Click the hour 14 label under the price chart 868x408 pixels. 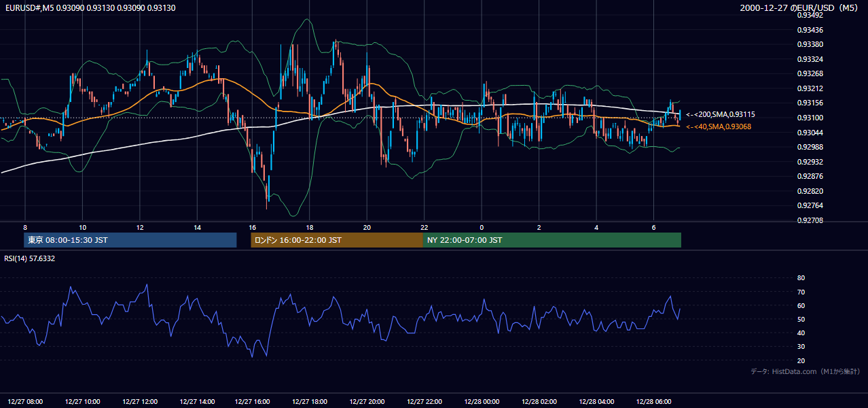pyautogui.click(x=196, y=227)
